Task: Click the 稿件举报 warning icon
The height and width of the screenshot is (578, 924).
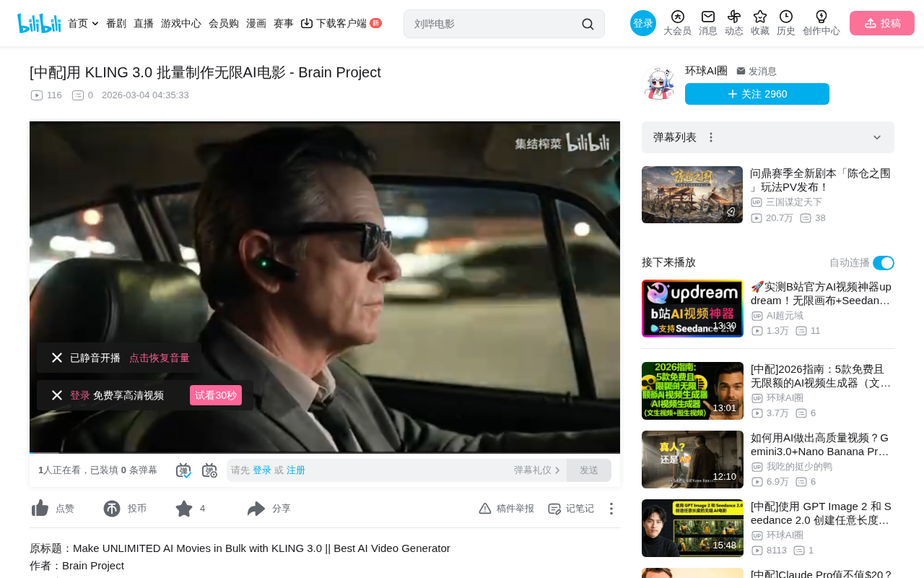Action: [x=485, y=509]
